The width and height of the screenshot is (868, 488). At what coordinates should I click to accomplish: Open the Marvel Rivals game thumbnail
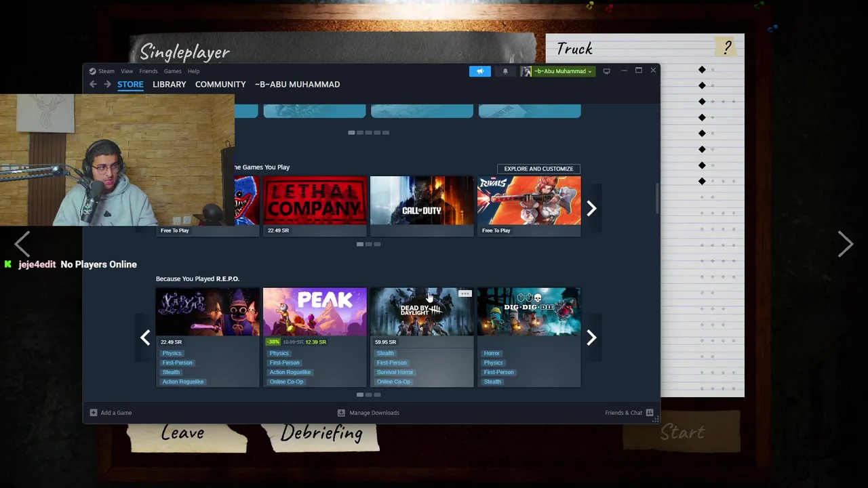click(529, 201)
